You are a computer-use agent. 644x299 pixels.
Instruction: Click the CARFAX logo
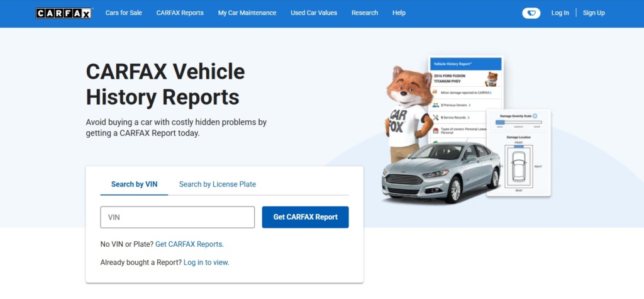(64, 13)
